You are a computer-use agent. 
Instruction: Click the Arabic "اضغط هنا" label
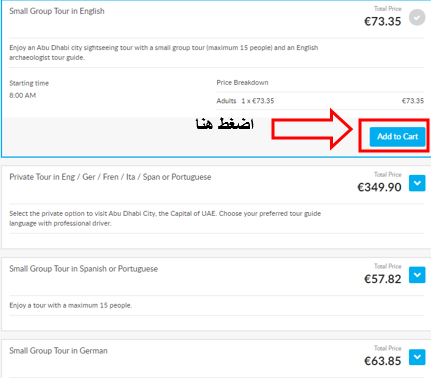pyautogui.click(x=225, y=124)
